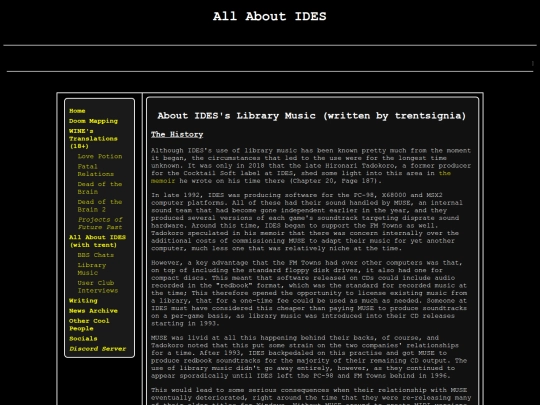The height and width of the screenshot is (405, 540).
Task: Click the 'About IDES's Library Music' heading
Action: click(x=312, y=116)
